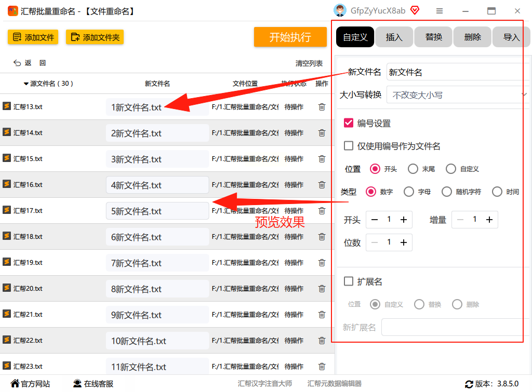Uncheck the 编号设置 checkbox
Screen dimensions: 532x392
349,123
